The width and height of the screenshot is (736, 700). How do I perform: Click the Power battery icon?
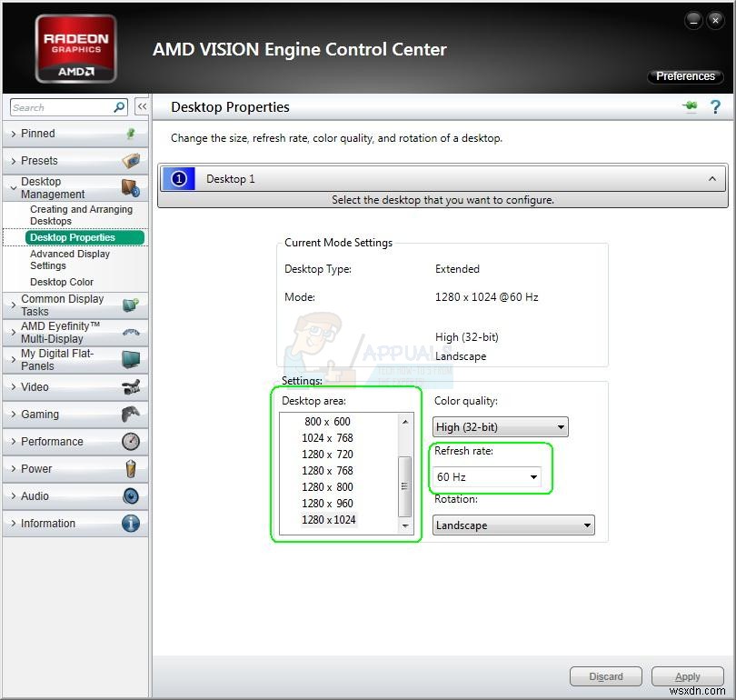click(x=131, y=468)
